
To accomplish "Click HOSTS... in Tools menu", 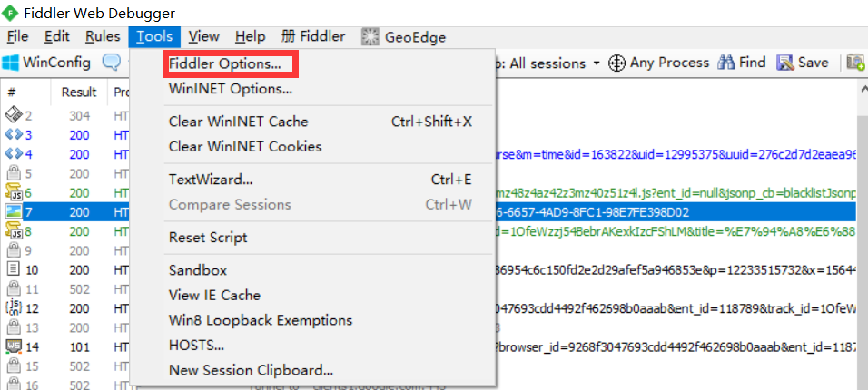I will pos(196,346).
